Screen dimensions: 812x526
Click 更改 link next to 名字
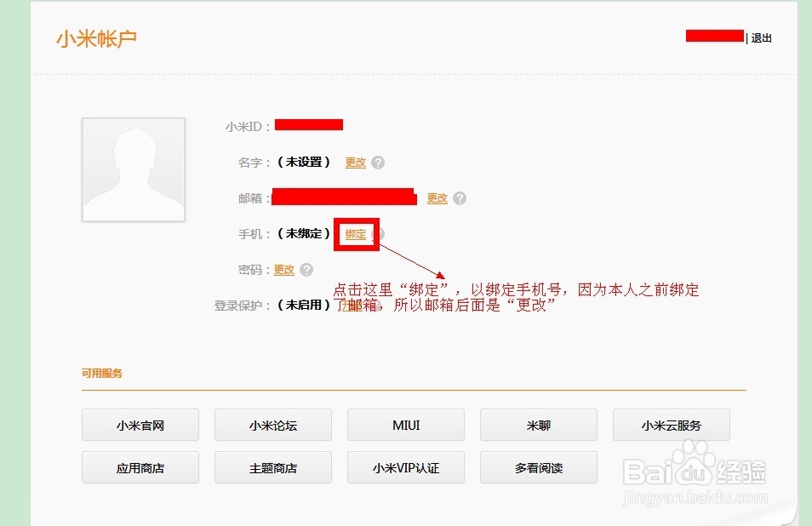355,163
